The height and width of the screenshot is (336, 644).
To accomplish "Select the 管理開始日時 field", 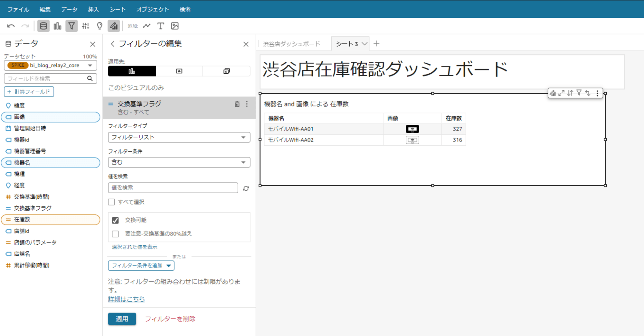I will coord(51,128).
